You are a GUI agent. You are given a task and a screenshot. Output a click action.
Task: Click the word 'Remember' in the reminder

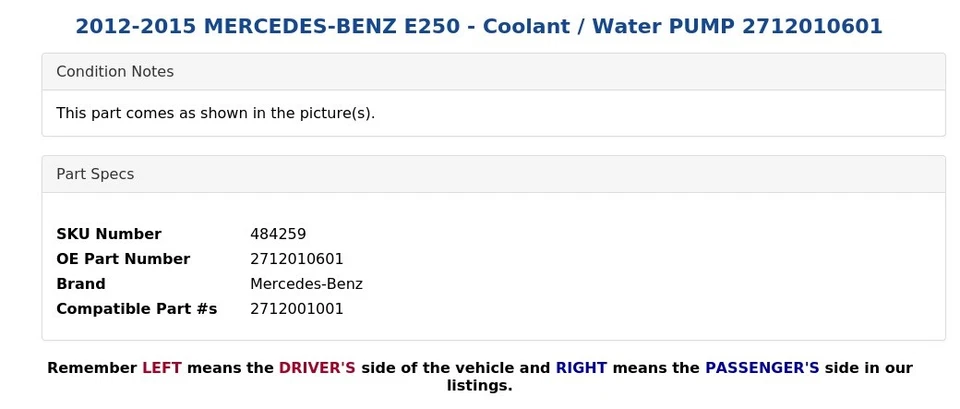point(92,368)
